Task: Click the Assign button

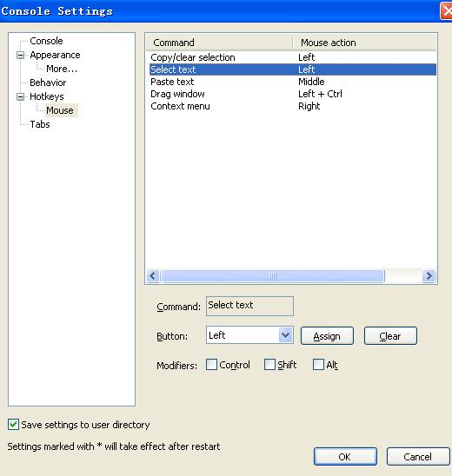Action: coord(327,336)
